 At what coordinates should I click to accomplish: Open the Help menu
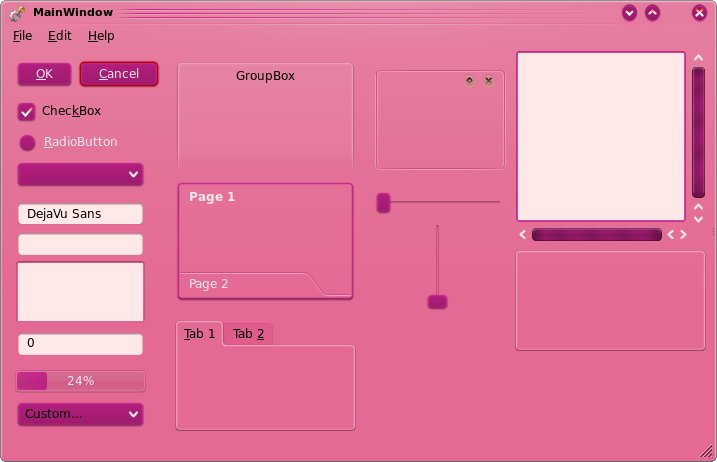(x=101, y=36)
